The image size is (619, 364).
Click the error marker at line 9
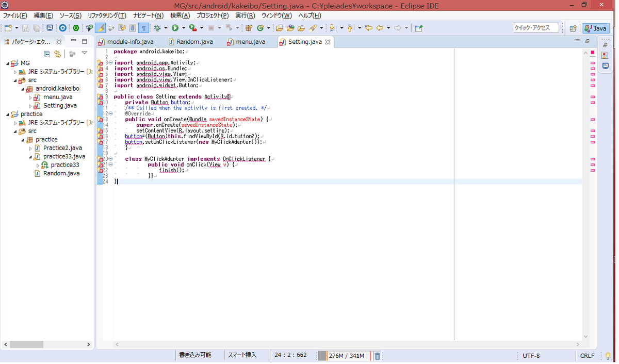coord(100,96)
